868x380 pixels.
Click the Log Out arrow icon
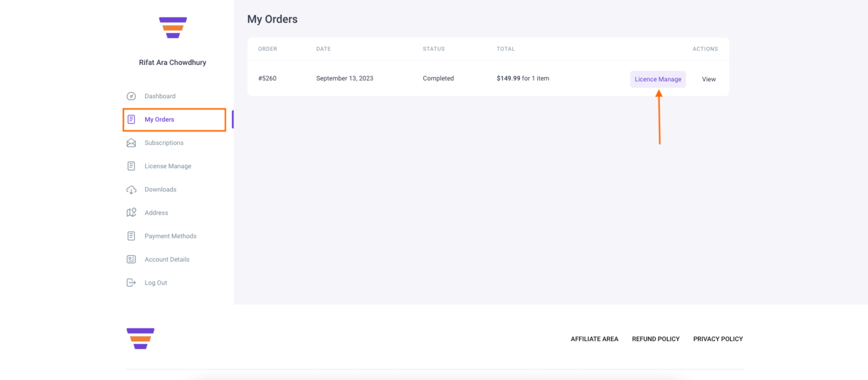(x=131, y=282)
